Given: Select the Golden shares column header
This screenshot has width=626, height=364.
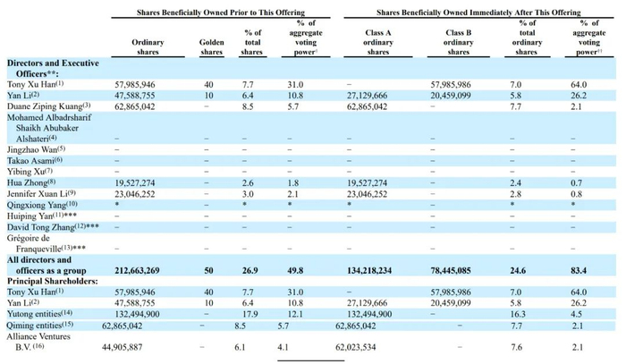Looking at the screenshot, I should 212,47.
